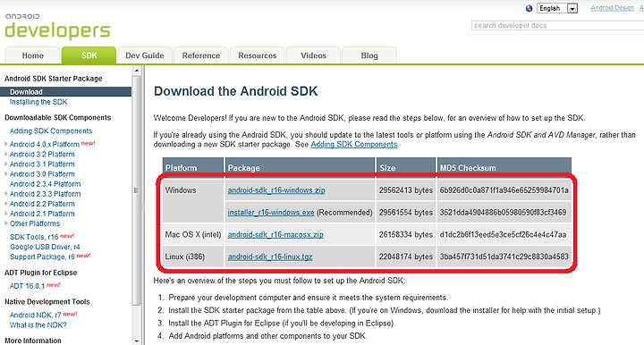Open the Google USB Driver, r4 link
The height and width of the screenshot is (345, 644).
(45, 247)
